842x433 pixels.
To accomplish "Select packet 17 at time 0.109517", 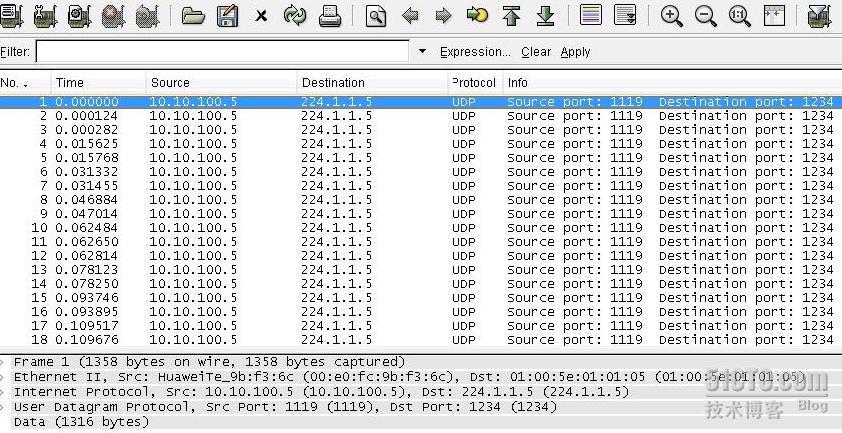I will coord(421,326).
